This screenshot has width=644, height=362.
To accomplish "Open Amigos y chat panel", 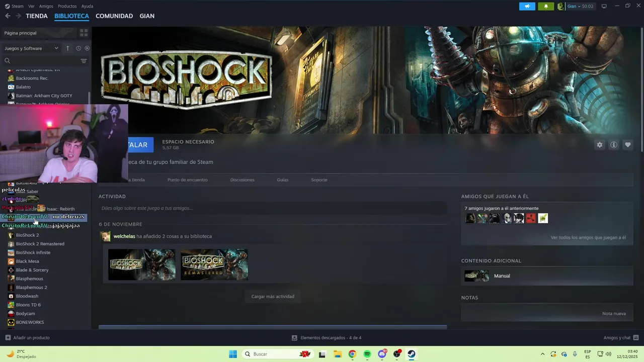I will (621, 338).
